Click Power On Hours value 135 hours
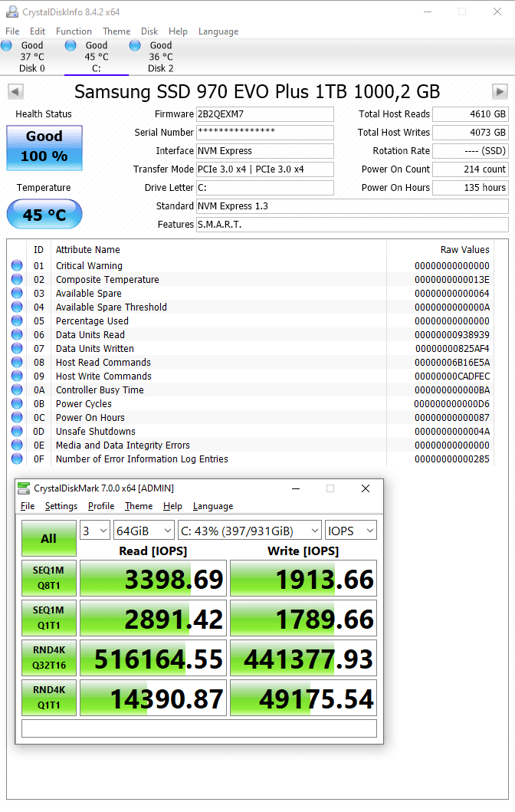Image resolution: width=515 pixels, height=812 pixels. point(471,187)
